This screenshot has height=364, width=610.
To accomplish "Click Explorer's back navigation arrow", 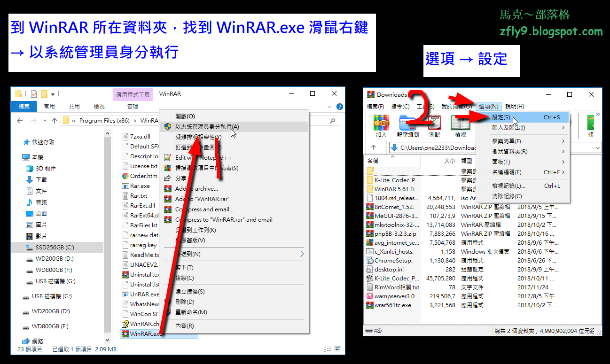I will click(20, 121).
